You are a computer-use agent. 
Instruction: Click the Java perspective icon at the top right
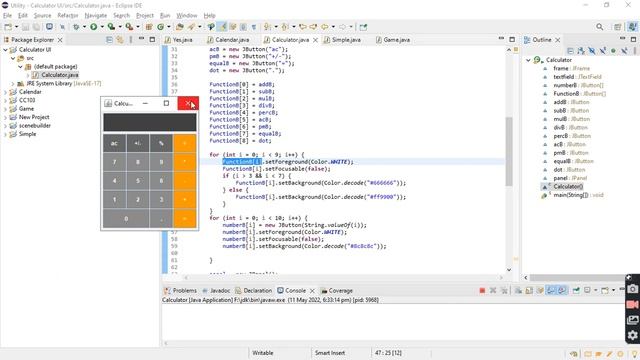(633, 27)
